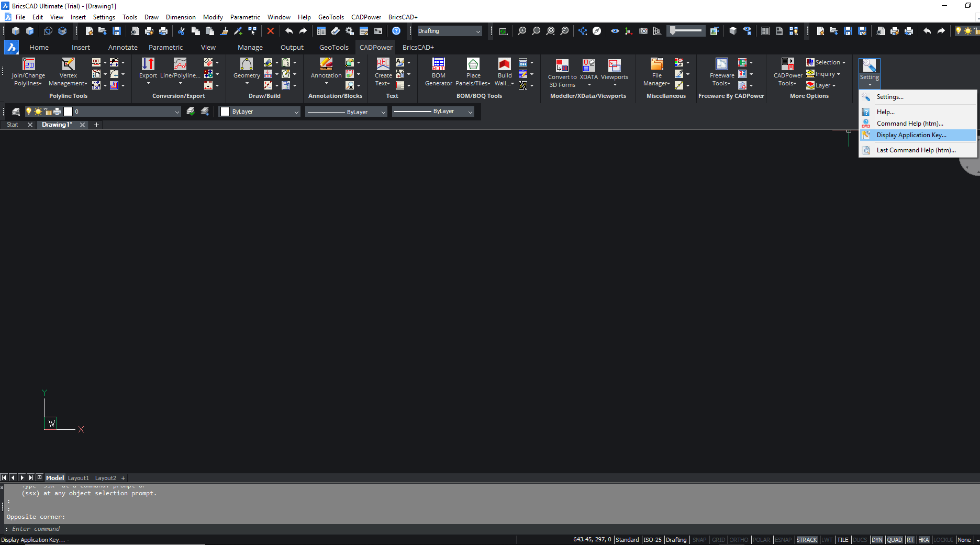
Task: Add a new drawing tab with plus
Action: pyautogui.click(x=96, y=125)
